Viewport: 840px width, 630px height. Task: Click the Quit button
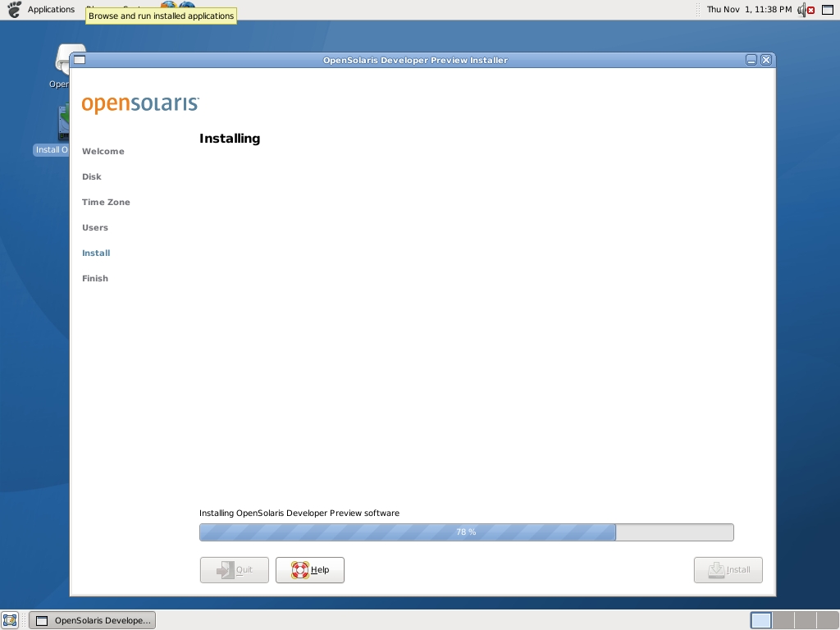(x=235, y=570)
